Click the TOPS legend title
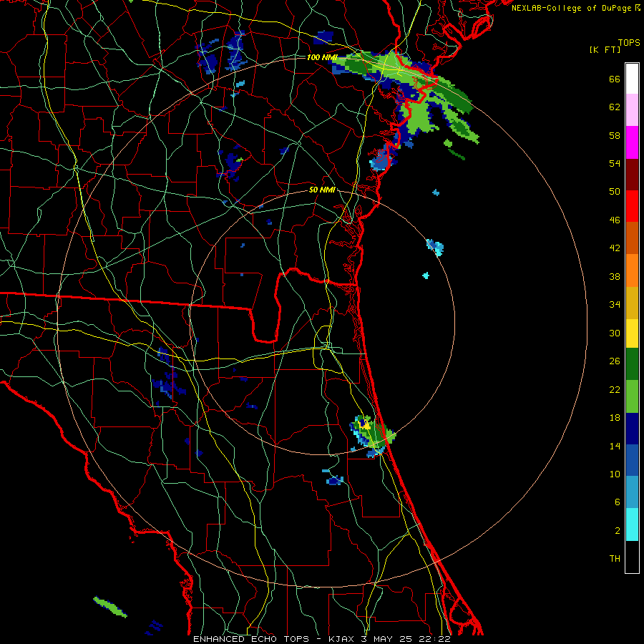This screenshot has width=644, height=644. 629,42
